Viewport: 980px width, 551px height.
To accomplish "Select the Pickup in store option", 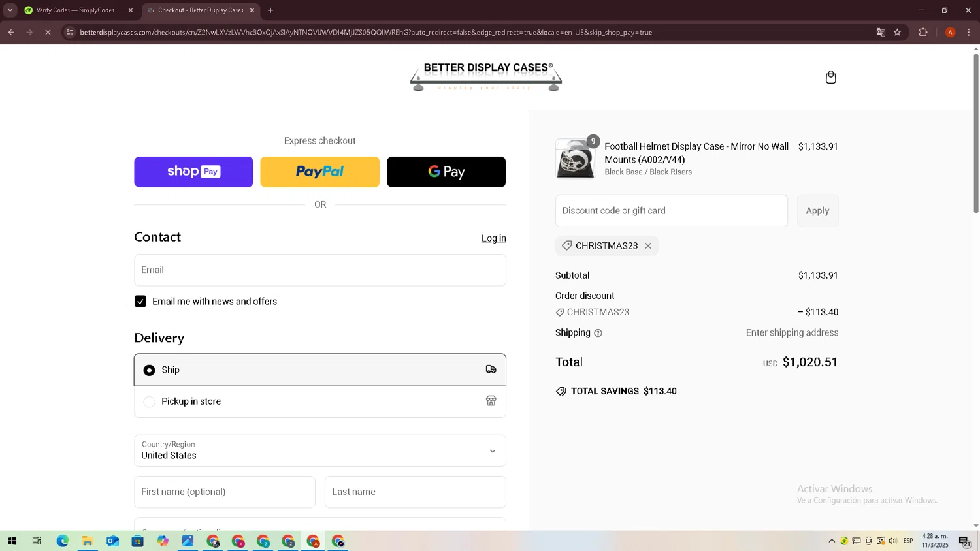I will click(320, 401).
